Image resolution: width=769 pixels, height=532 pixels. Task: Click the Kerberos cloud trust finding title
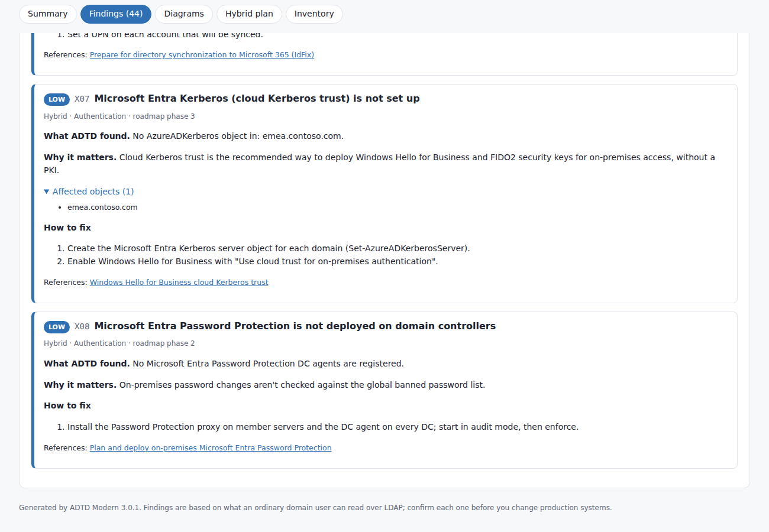(257, 99)
